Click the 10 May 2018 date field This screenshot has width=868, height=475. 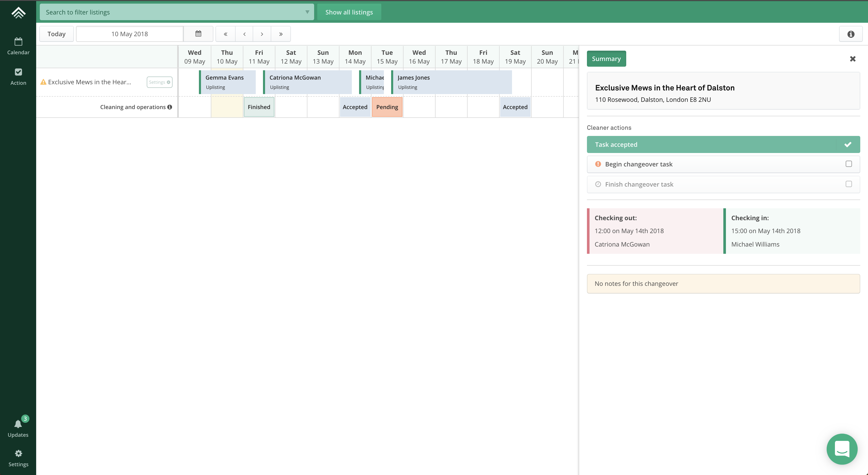tap(129, 34)
